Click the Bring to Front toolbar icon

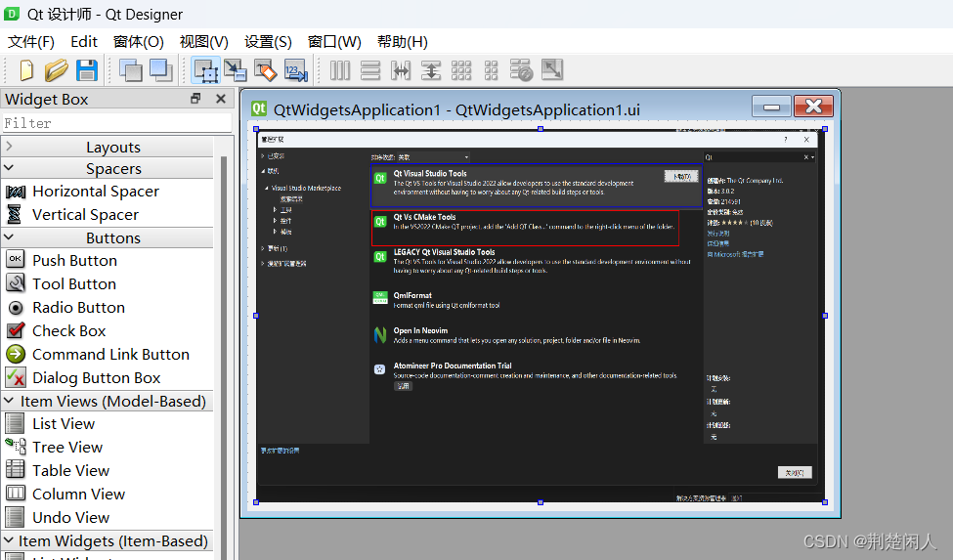coord(161,70)
